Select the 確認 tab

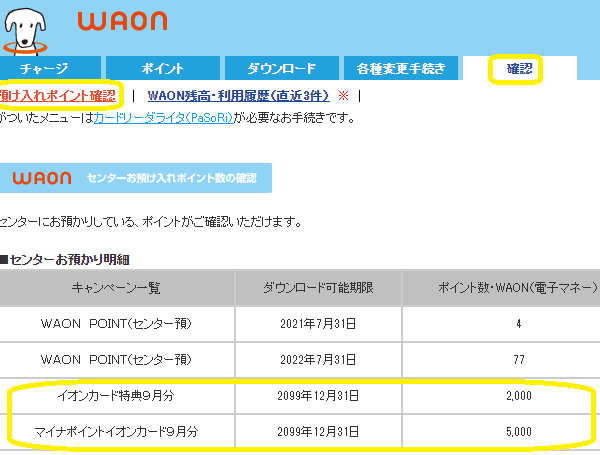point(519,68)
